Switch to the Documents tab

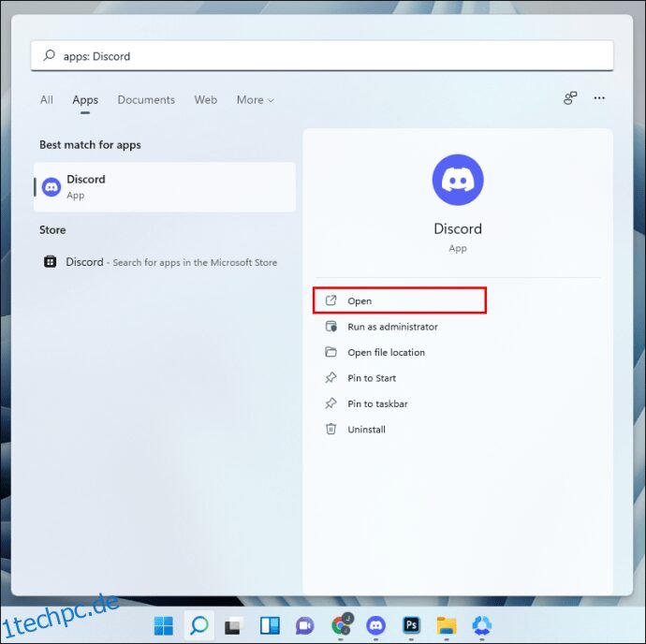click(146, 100)
